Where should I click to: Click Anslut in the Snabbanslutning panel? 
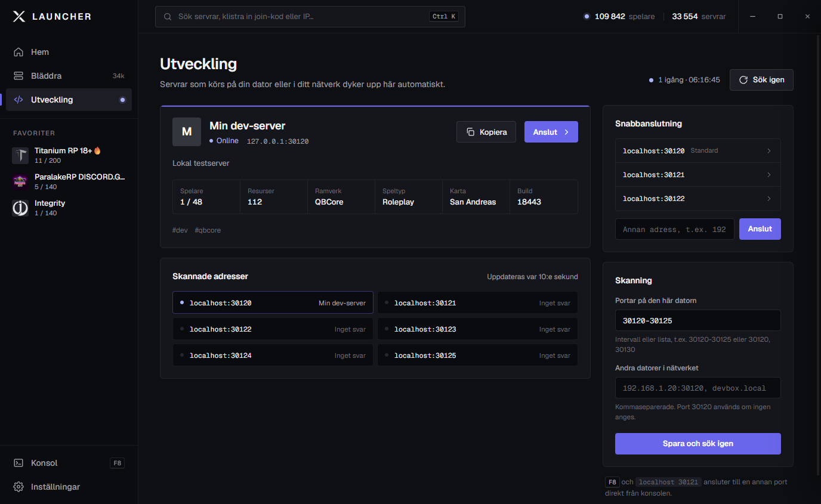click(760, 229)
